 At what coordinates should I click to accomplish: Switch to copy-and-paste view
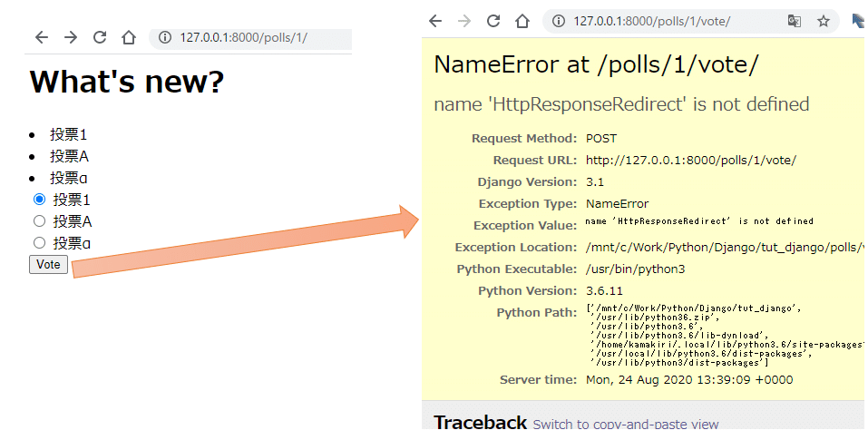point(625,425)
